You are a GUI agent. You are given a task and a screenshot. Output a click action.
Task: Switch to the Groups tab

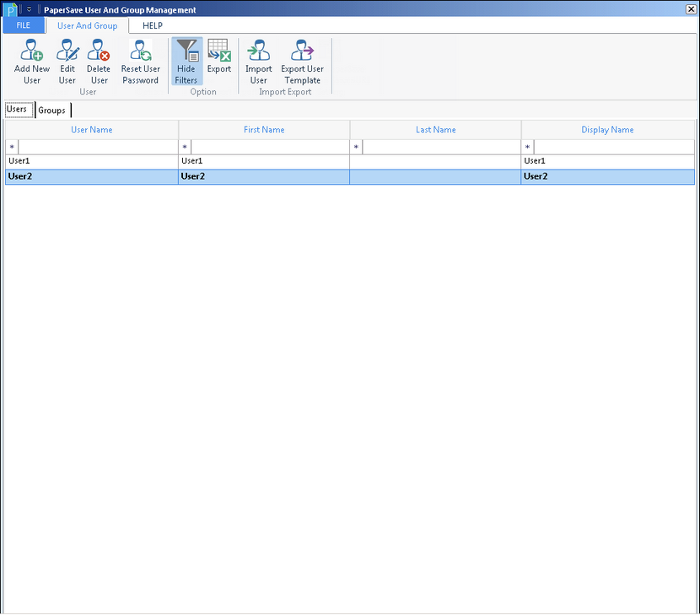(x=52, y=111)
